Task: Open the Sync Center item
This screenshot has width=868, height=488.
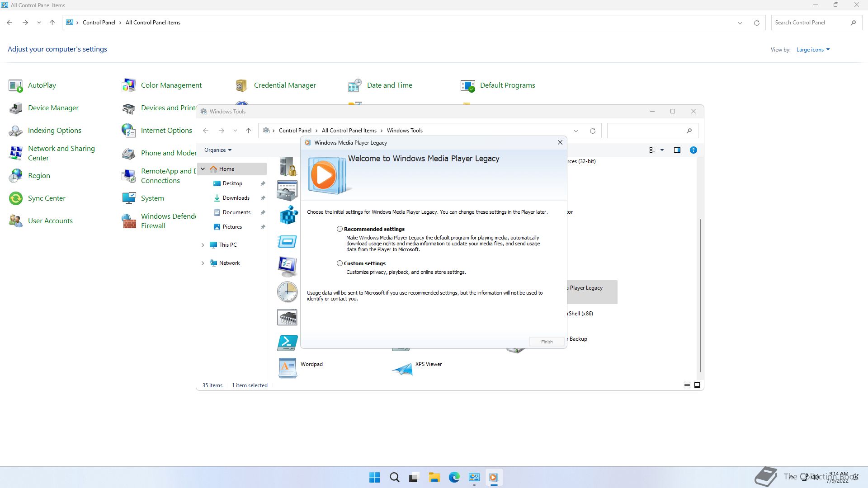Action: click(x=47, y=198)
